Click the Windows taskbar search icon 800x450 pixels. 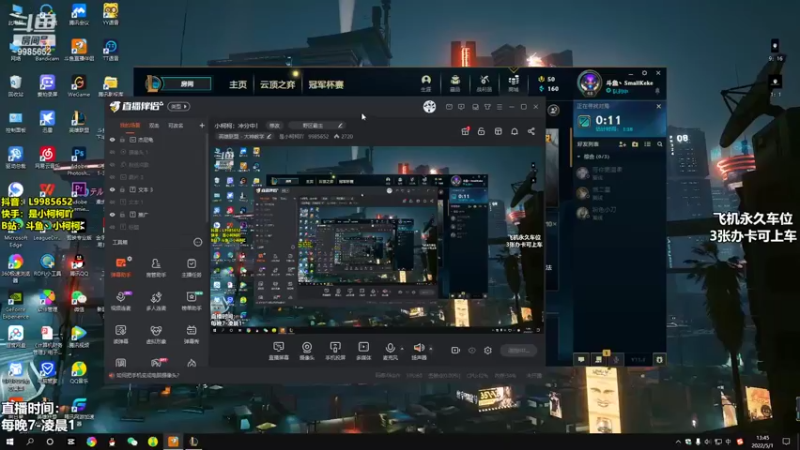[x=30, y=441]
